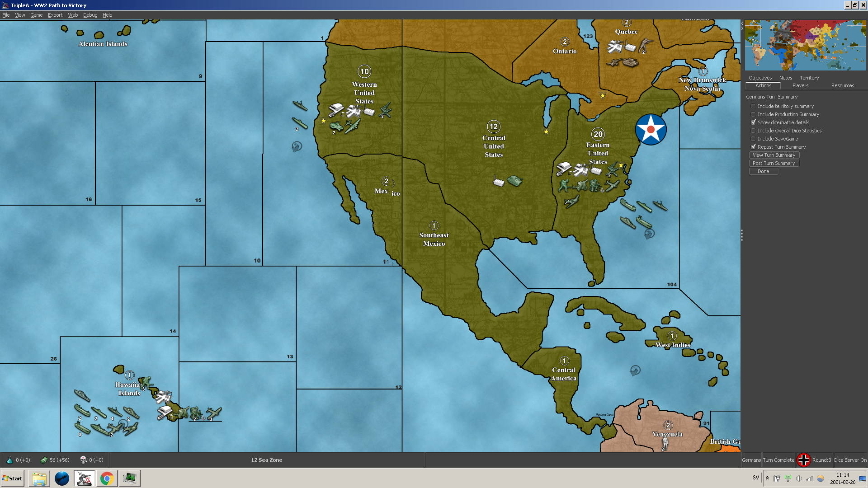Click the volume icon in system tray

tap(799, 479)
